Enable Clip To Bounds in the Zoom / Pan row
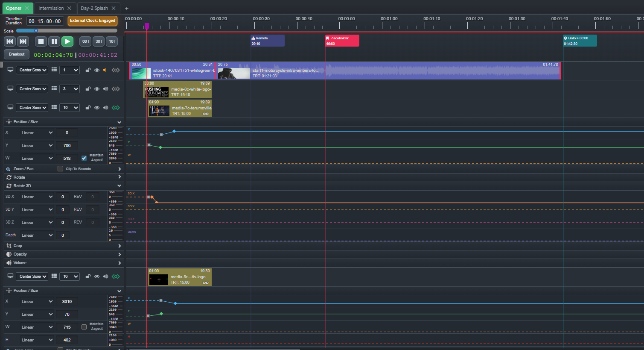The width and height of the screenshot is (644, 350). tap(61, 169)
